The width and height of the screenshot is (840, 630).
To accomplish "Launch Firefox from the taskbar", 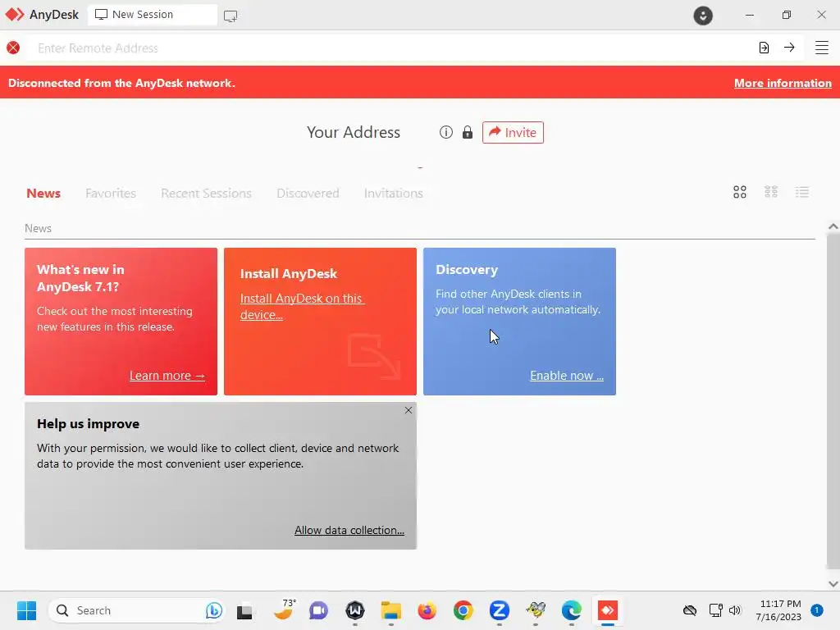I will 427,610.
